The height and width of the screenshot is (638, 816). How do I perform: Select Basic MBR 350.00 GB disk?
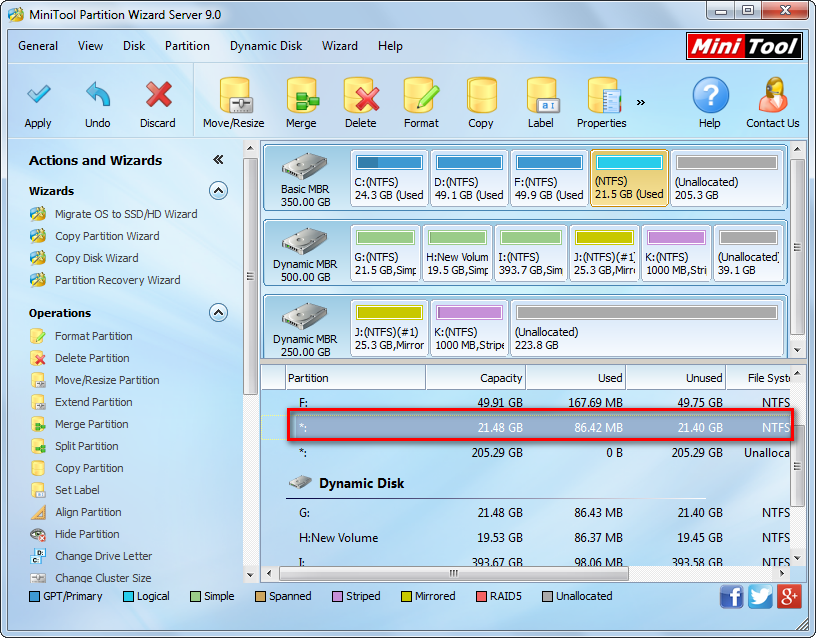tap(305, 178)
